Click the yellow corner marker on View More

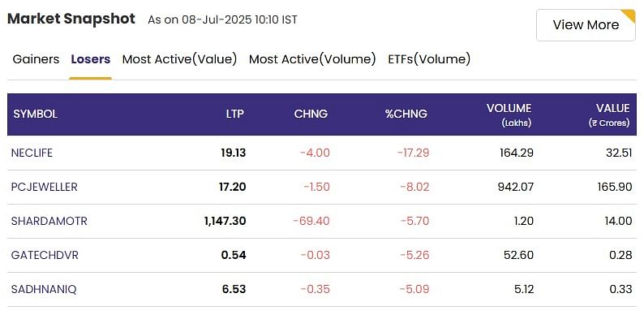tap(629, 15)
